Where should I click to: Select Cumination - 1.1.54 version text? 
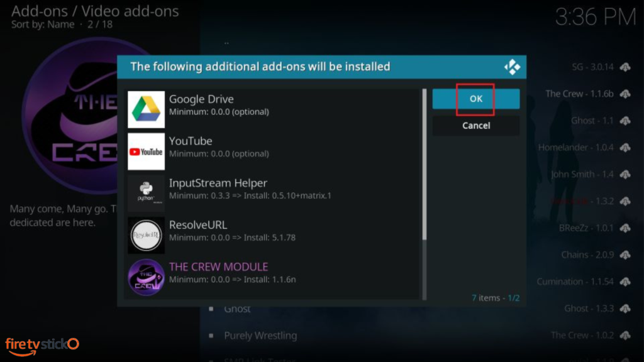pos(575,282)
